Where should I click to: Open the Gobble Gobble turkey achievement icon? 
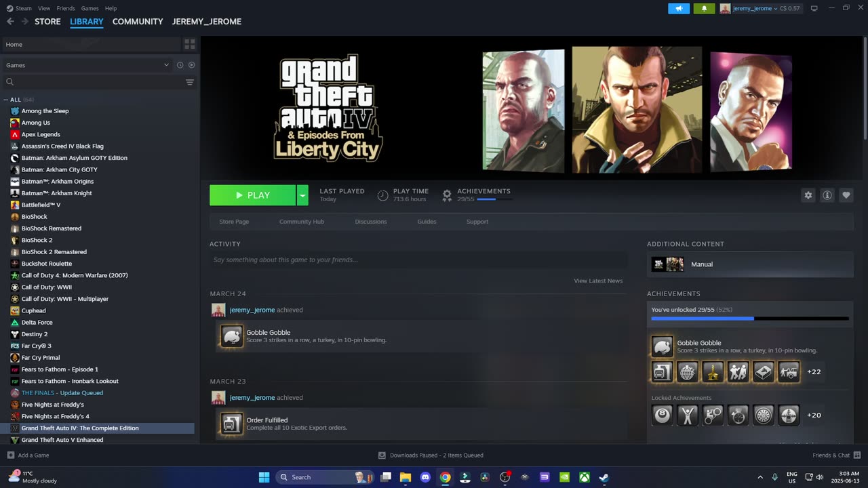click(x=663, y=346)
